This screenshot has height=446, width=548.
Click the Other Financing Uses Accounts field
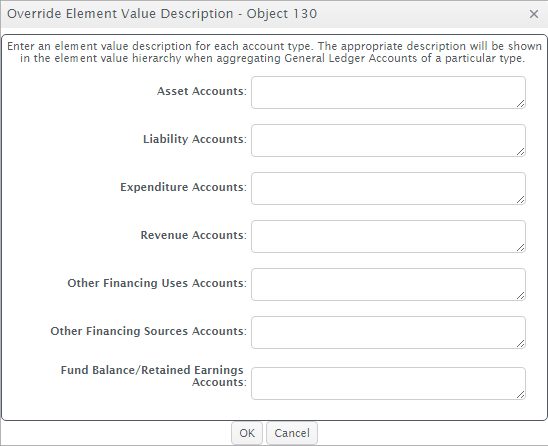tap(388, 285)
